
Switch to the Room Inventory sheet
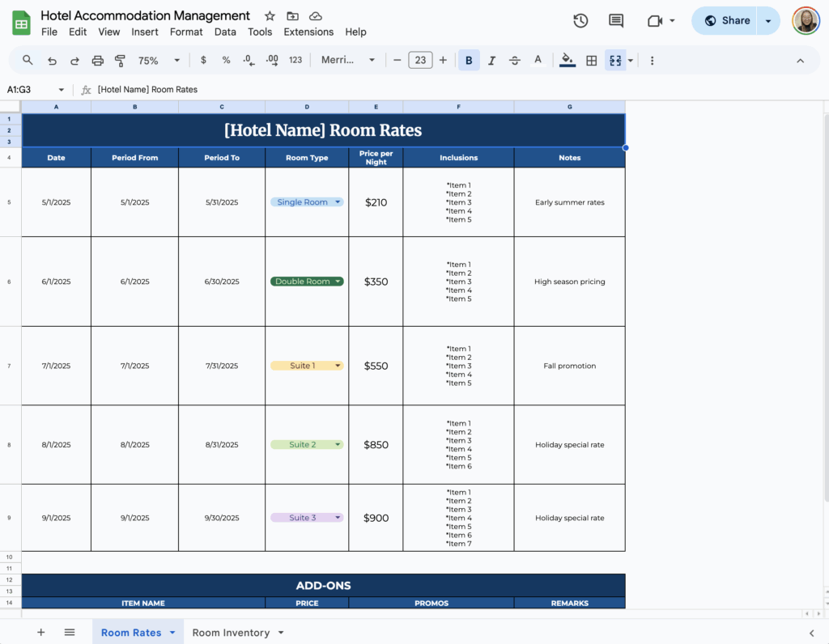pyautogui.click(x=231, y=632)
